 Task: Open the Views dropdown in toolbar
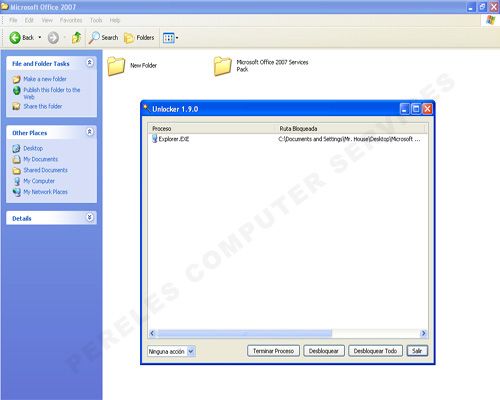(171, 38)
